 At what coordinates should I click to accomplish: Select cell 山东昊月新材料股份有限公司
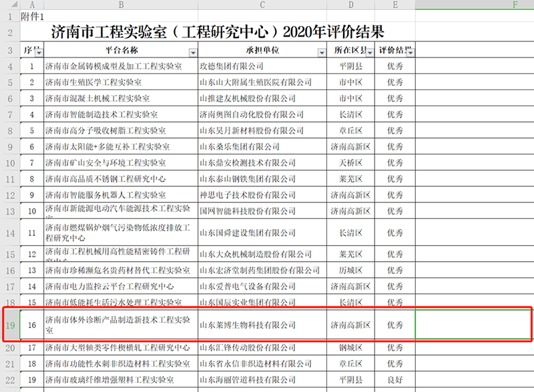pyautogui.click(x=262, y=130)
